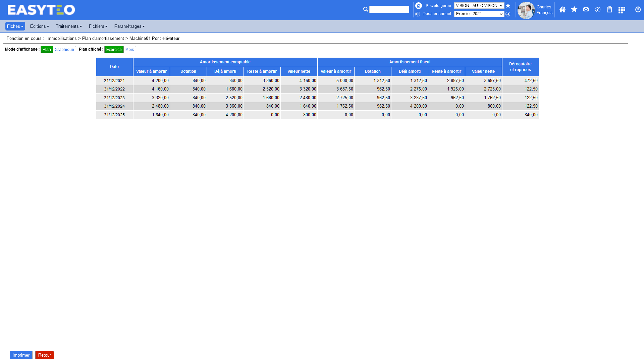Image resolution: width=644 pixels, height=362 pixels.
Task: Open the apps grid icon
Action: pyautogui.click(x=622, y=10)
